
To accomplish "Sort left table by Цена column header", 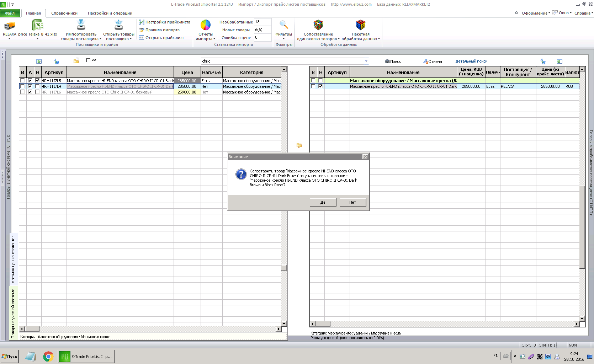I will 187,72.
